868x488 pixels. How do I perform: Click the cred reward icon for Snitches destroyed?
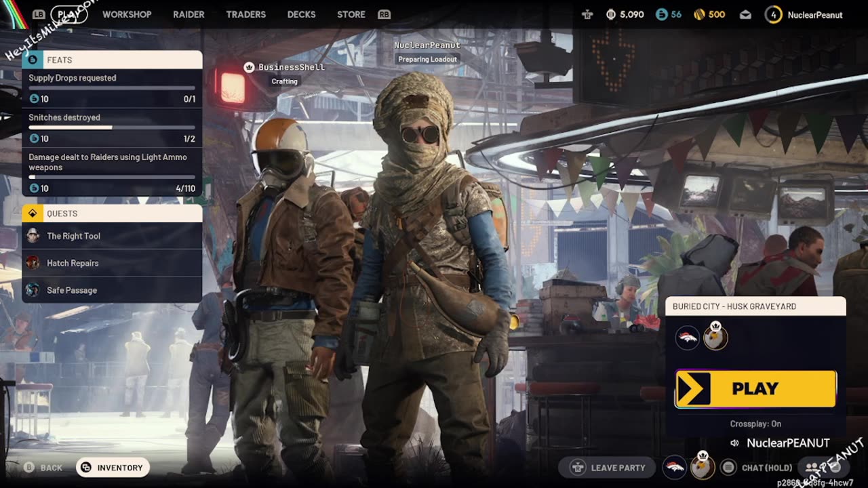34,138
